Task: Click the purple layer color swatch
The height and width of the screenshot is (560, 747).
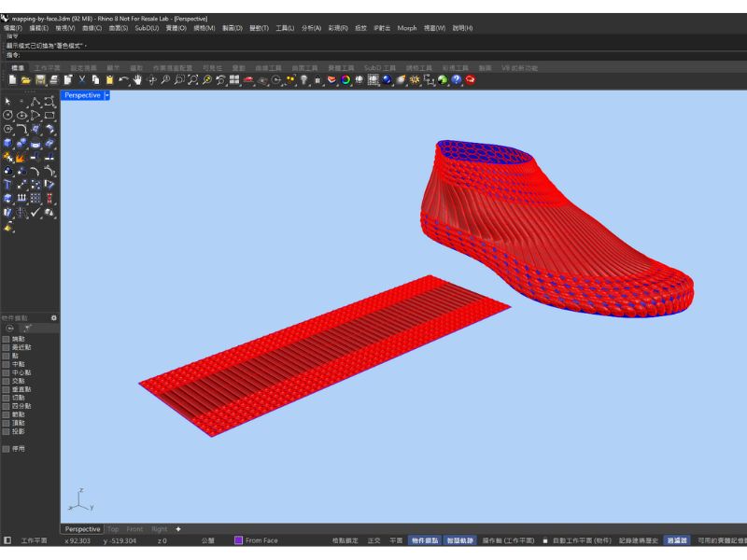Action: pyautogui.click(x=238, y=540)
